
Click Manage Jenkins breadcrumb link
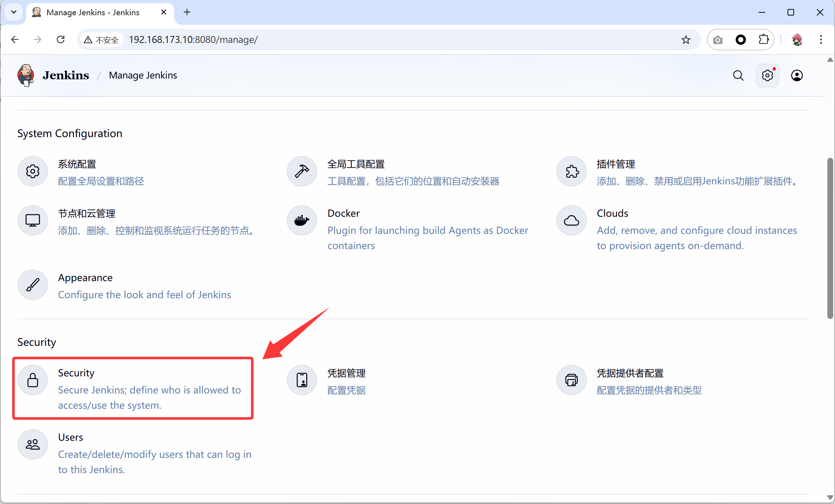click(x=143, y=75)
